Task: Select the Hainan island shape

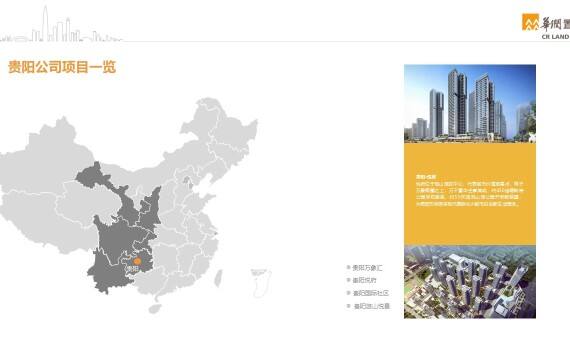Action: click(155, 308)
